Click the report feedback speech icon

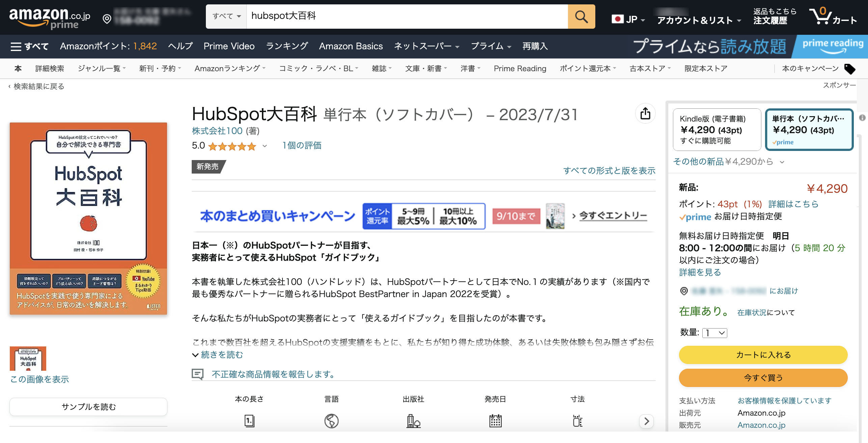point(198,374)
